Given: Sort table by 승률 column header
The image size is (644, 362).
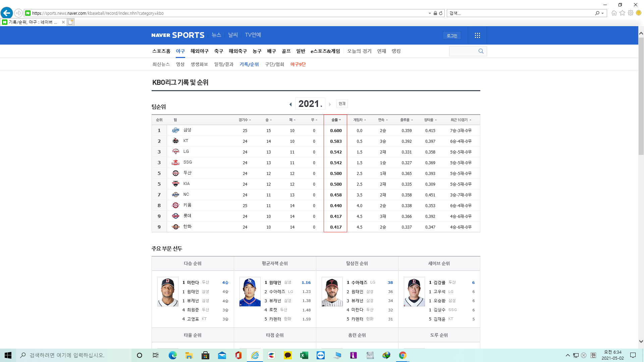Looking at the screenshot, I should [336, 120].
